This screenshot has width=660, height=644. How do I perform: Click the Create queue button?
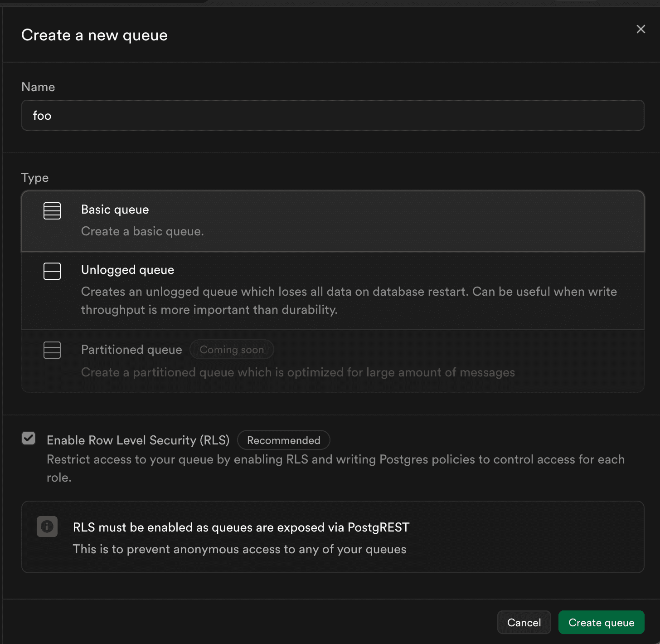click(601, 622)
